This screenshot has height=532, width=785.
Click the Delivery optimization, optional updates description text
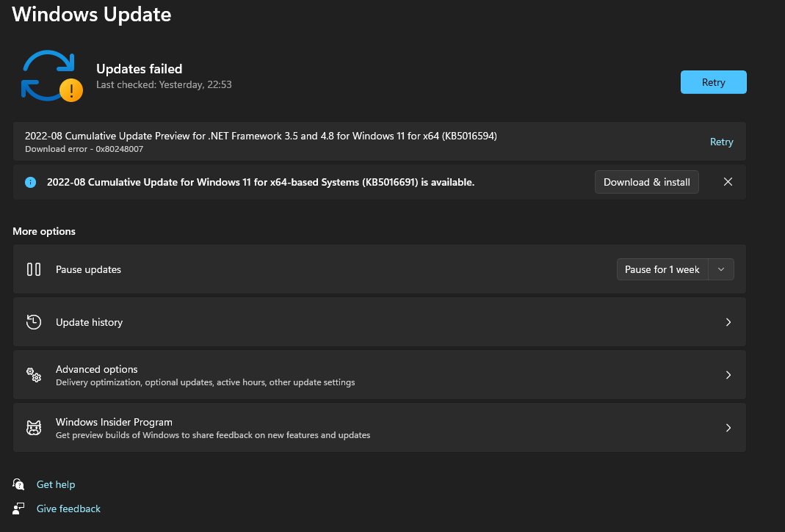click(206, 382)
